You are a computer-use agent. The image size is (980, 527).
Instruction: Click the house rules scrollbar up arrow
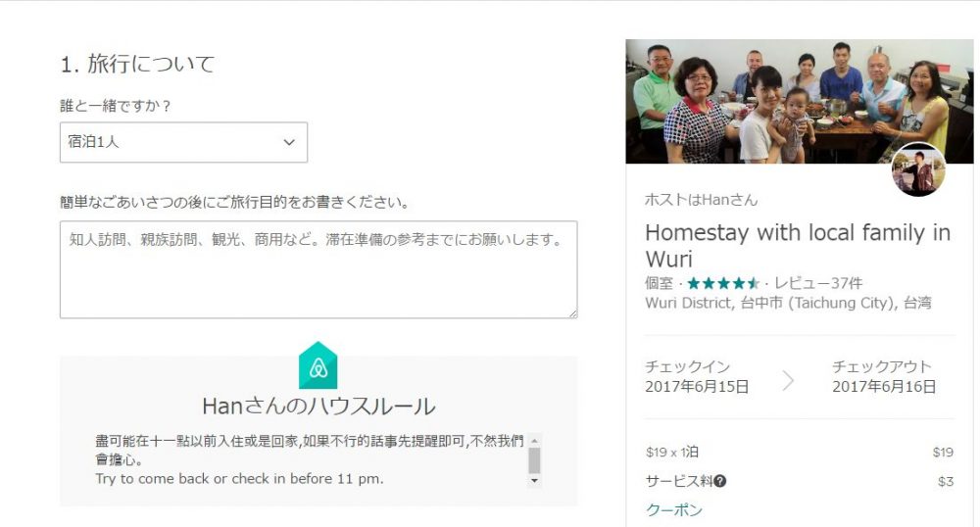pyautogui.click(x=534, y=441)
